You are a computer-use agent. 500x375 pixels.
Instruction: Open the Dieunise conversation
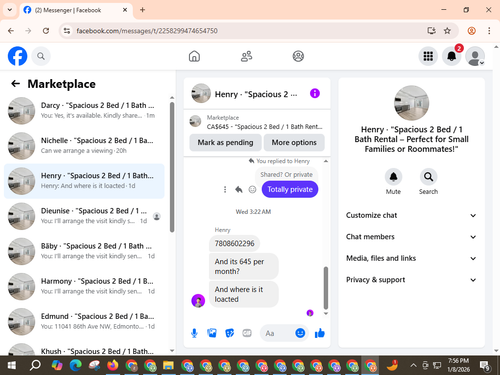tap(84, 216)
